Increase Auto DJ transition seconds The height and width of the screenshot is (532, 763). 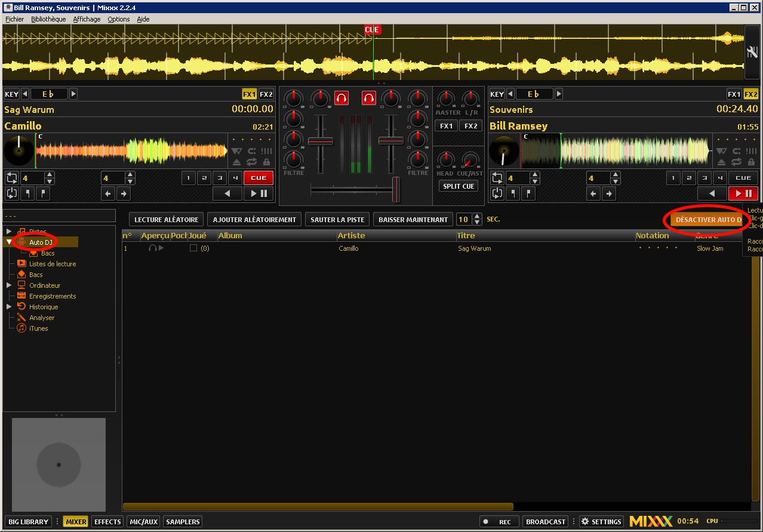477,216
